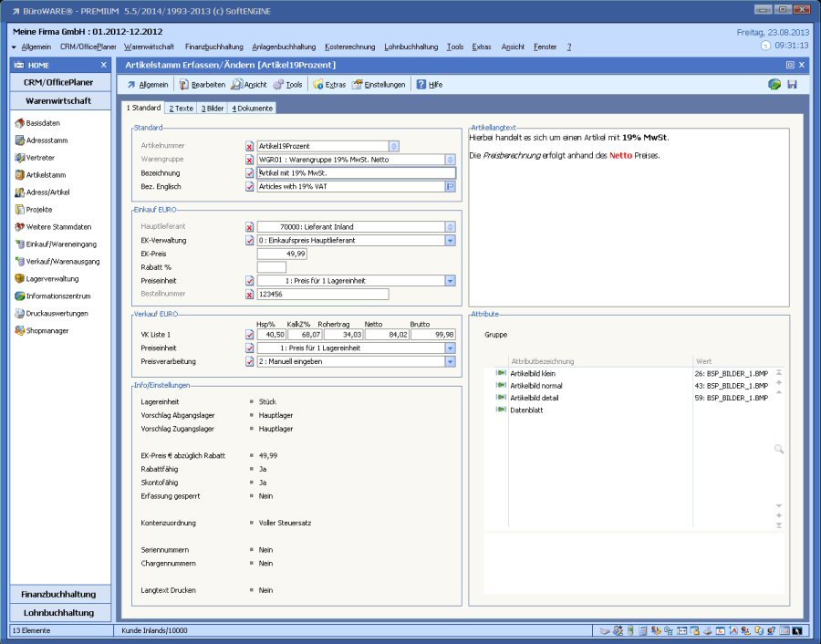The image size is (821, 644).
Task: Open Verkauf/Warenausgang in the sidebar
Action: point(57,261)
